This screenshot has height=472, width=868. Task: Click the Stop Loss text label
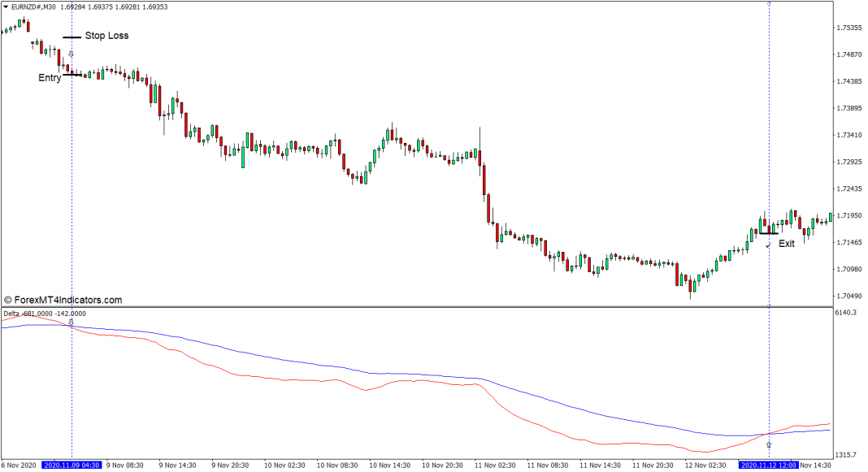pyautogui.click(x=106, y=36)
